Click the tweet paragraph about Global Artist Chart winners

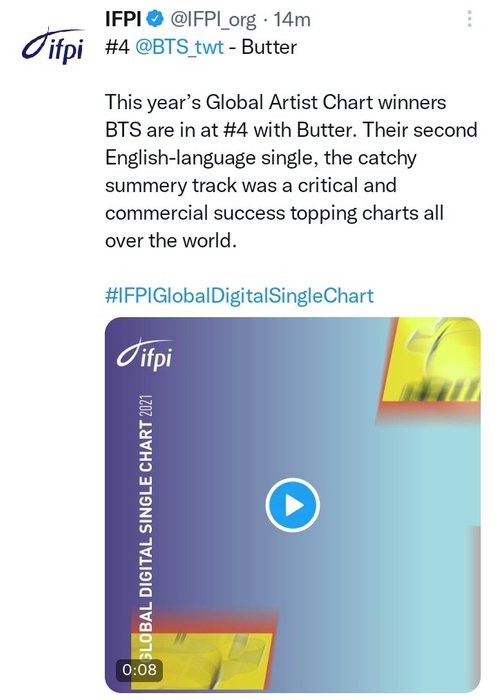tap(291, 171)
